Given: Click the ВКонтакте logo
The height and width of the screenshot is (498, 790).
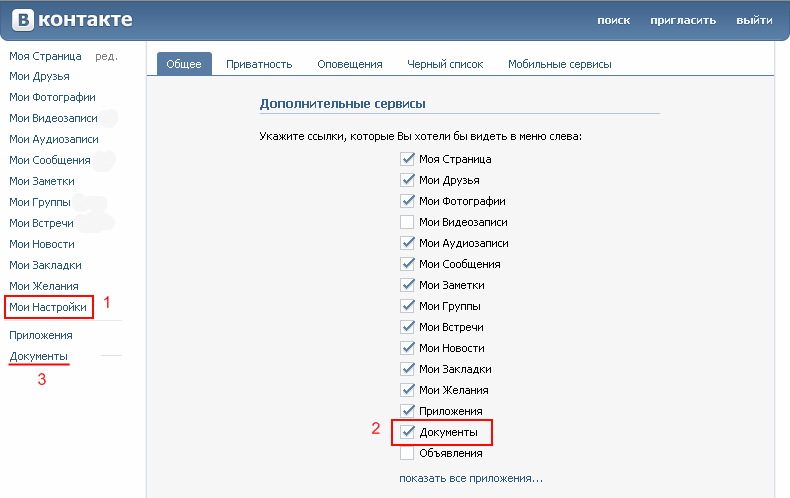Looking at the screenshot, I should pos(72,20).
